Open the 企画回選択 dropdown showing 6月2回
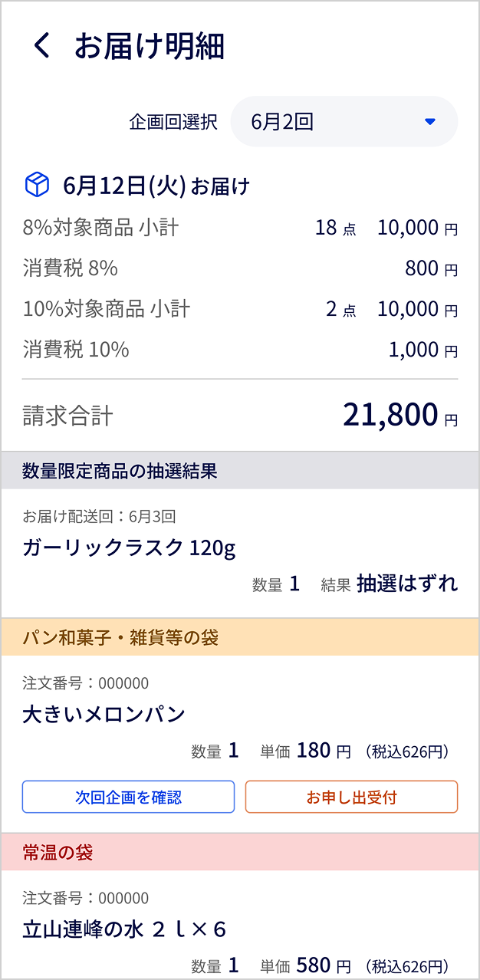This screenshot has height=980, width=480. click(344, 121)
